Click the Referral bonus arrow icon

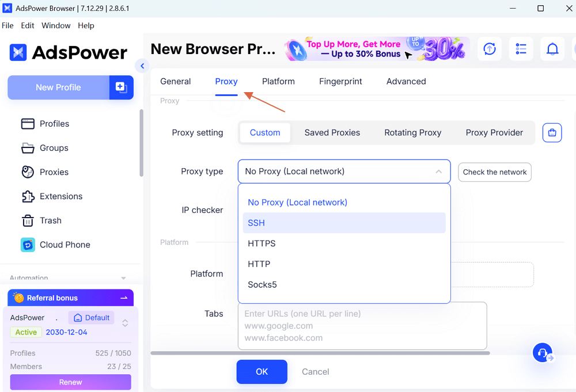[124, 298]
